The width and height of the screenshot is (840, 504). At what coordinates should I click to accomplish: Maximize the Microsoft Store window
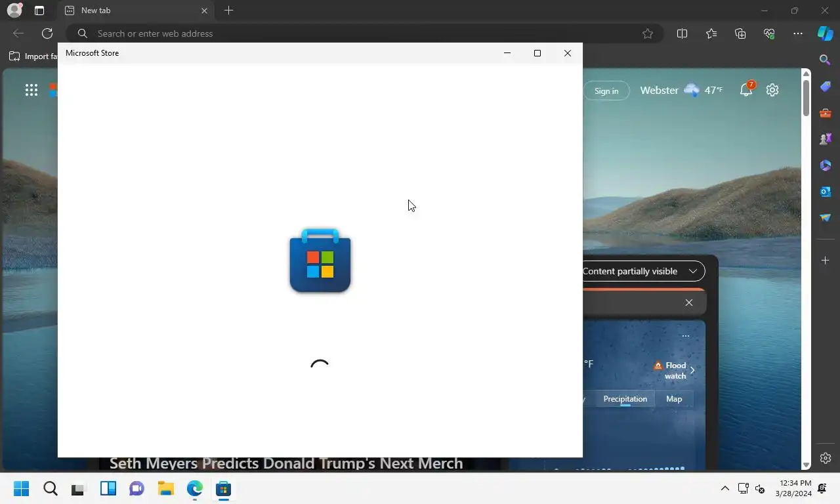(x=537, y=53)
